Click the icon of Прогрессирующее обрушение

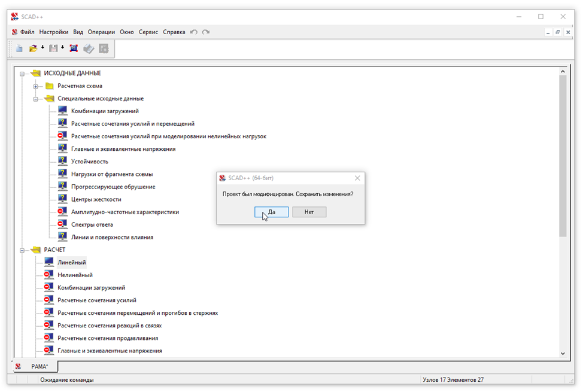click(62, 186)
